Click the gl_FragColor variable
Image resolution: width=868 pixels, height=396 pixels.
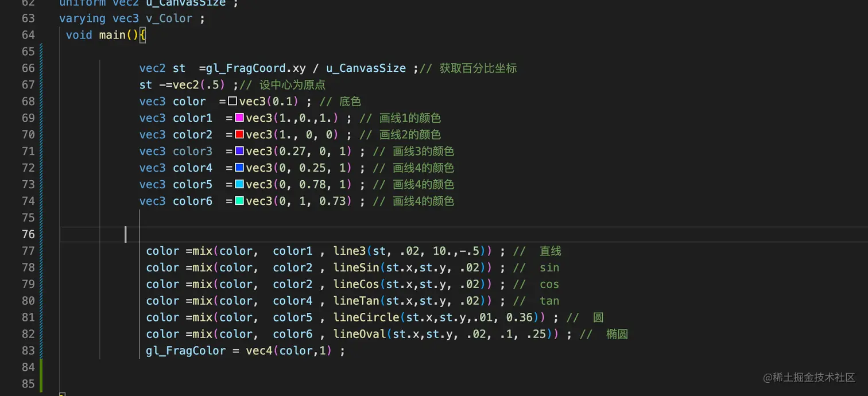pyautogui.click(x=186, y=351)
